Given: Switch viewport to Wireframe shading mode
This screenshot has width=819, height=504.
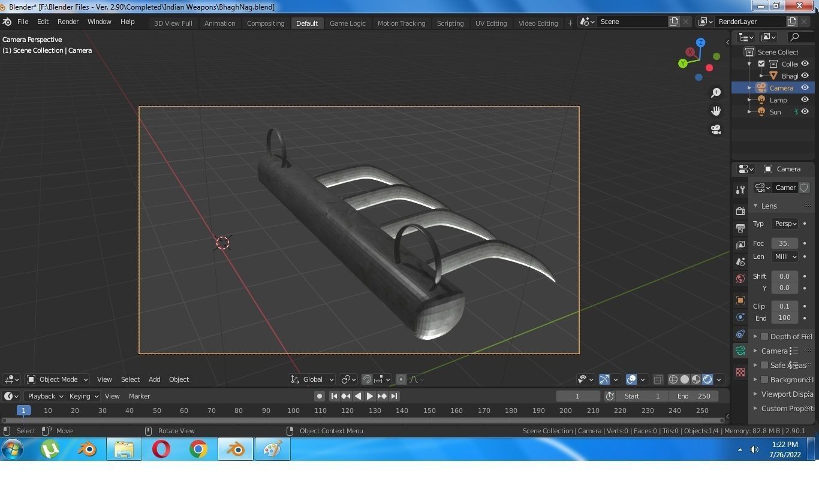Looking at the screenshot, I should click(x=673, y=379).
